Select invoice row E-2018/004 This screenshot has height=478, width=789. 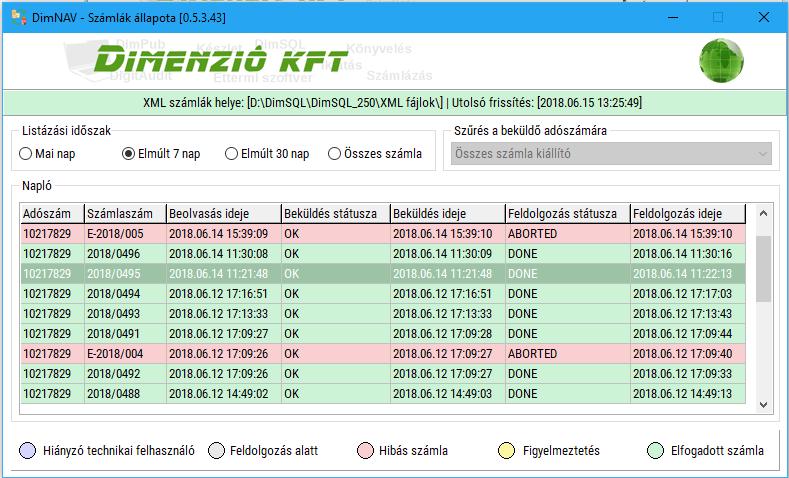click(x=383, y=354)
